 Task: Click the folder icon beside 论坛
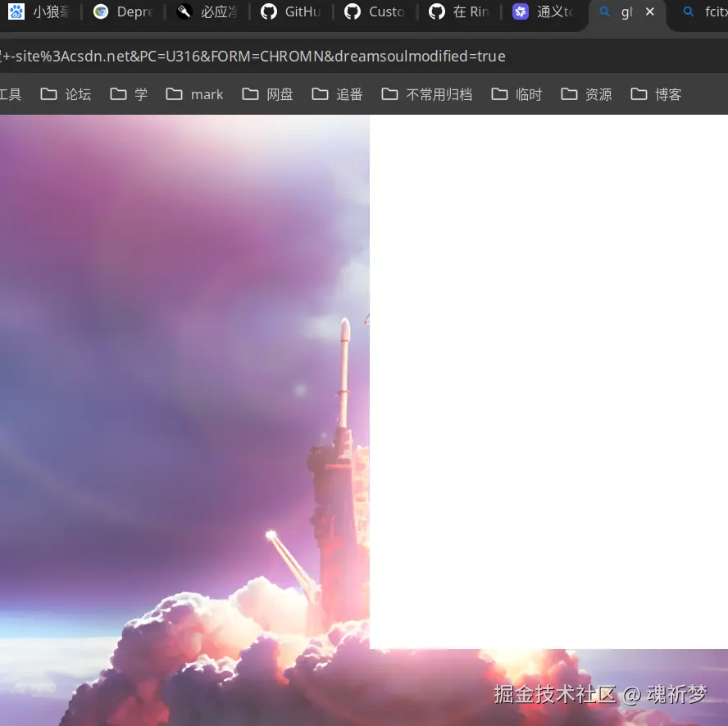[x=48, y=94]
